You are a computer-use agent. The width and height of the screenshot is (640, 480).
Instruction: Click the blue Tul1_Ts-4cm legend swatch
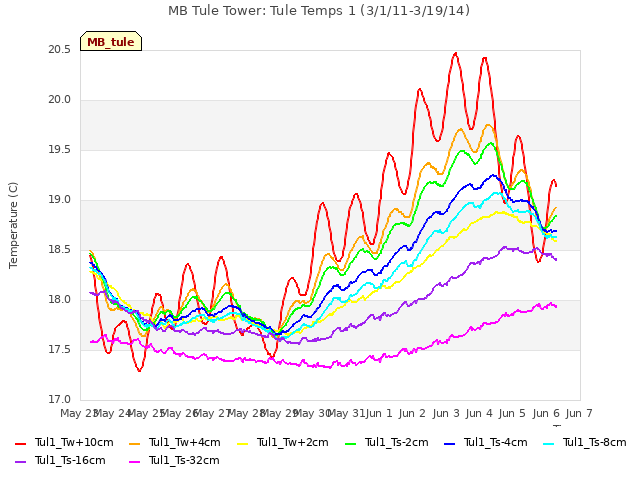(x=449, y=444)
